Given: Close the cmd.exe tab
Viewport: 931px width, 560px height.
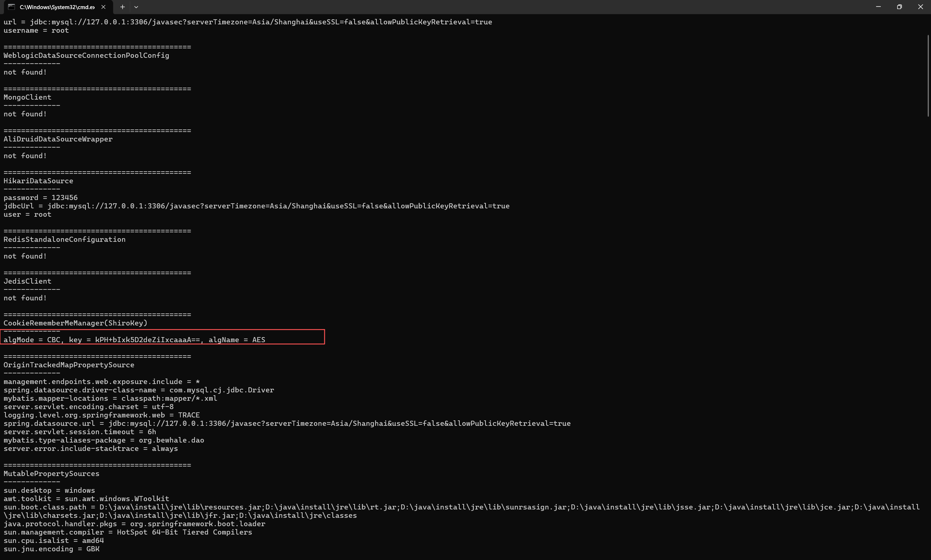Looking at the screenshot, I should tap(103, 7).
